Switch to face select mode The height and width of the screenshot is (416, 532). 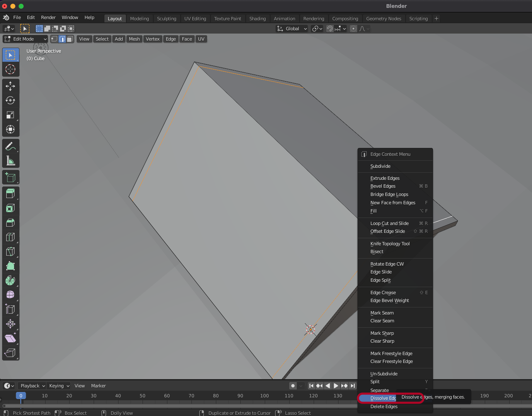70,39
